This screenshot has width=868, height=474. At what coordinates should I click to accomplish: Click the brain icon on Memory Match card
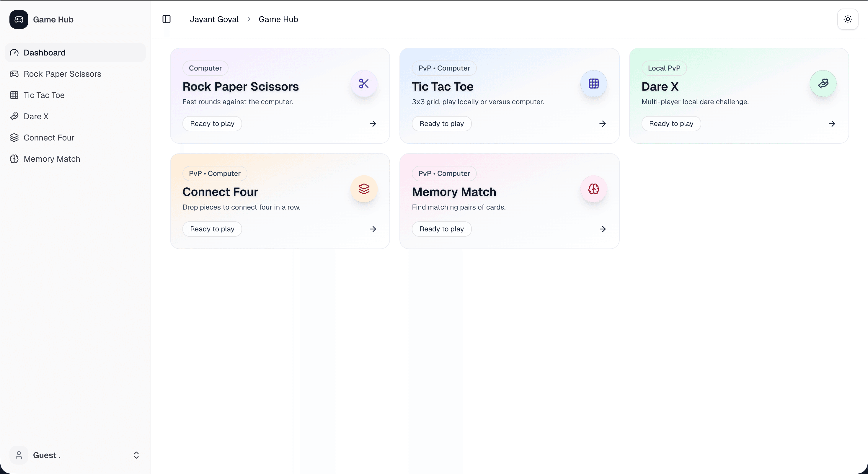point(593,189)
